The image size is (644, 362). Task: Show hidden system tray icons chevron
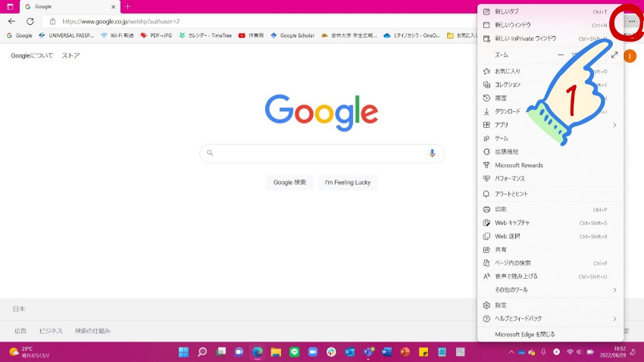tap(511, 352)
